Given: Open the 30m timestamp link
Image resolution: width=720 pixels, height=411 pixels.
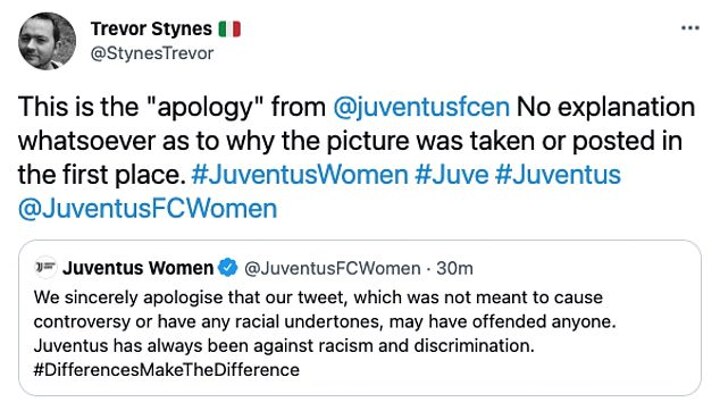Looking at the screenshot, I should pos(455,268).
